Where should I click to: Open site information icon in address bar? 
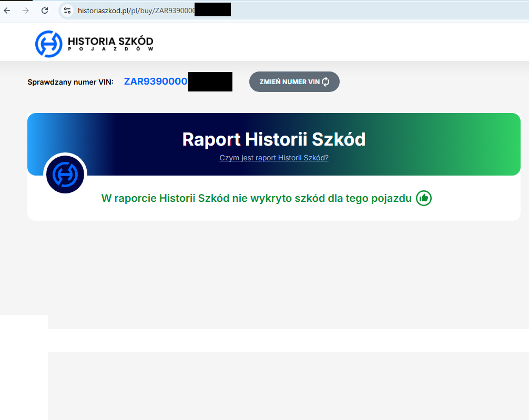point(67,11)
